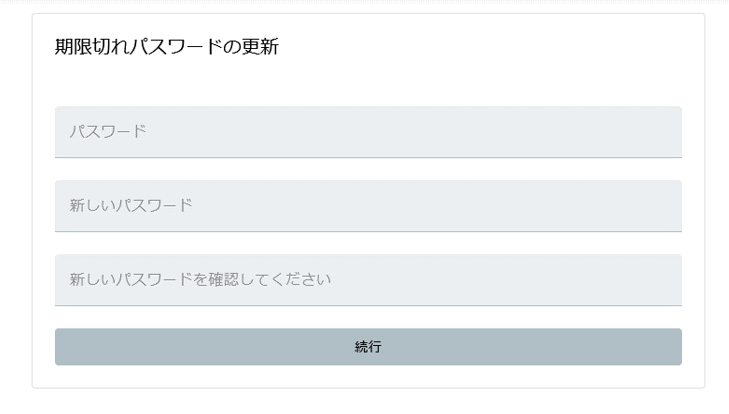Place cursor in current password box
This screenshot has width=729, height=414.
[368, 131]
